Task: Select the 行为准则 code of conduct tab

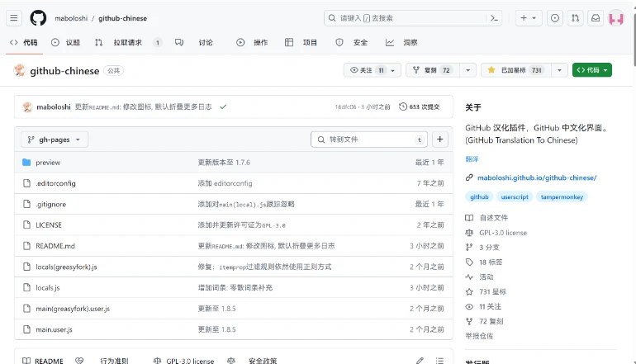Action: coord(102,361)
